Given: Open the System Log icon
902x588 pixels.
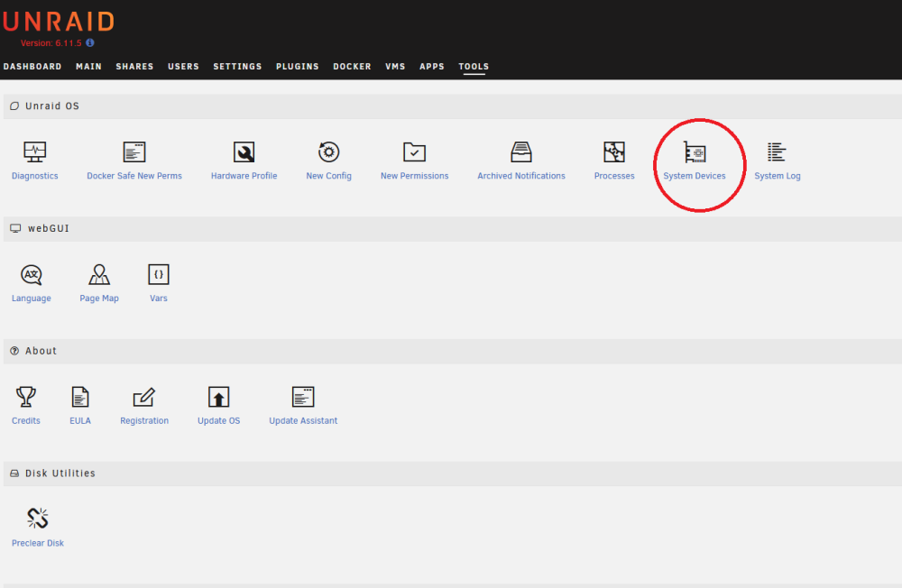Looking at the screenshot, I should [777, 152].
